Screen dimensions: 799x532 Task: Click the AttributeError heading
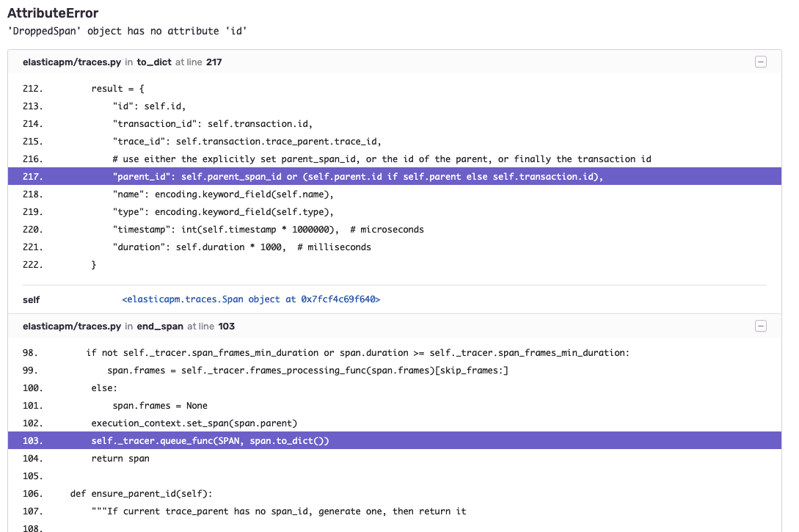point(53,12)
